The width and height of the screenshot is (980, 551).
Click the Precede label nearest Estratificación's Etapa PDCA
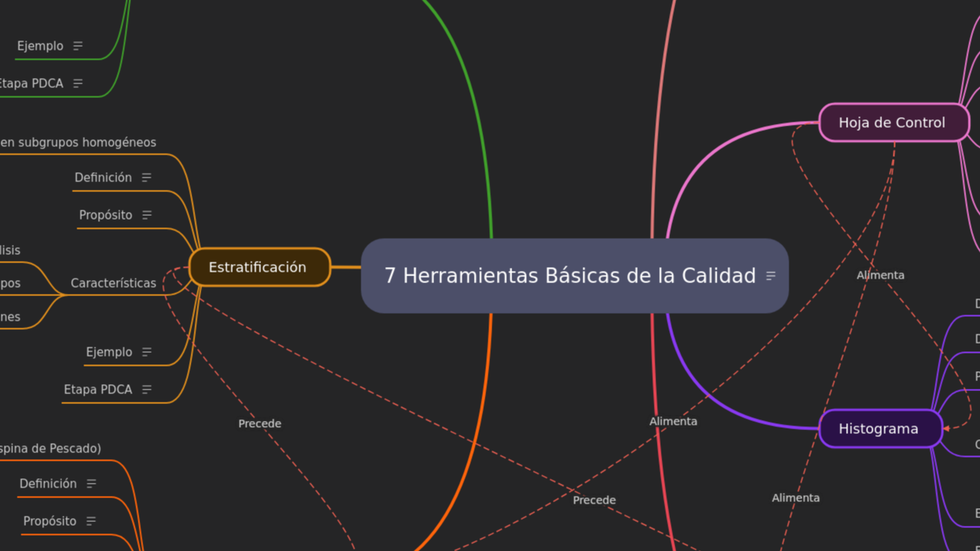pyautogui.click(x=260, y=424)
